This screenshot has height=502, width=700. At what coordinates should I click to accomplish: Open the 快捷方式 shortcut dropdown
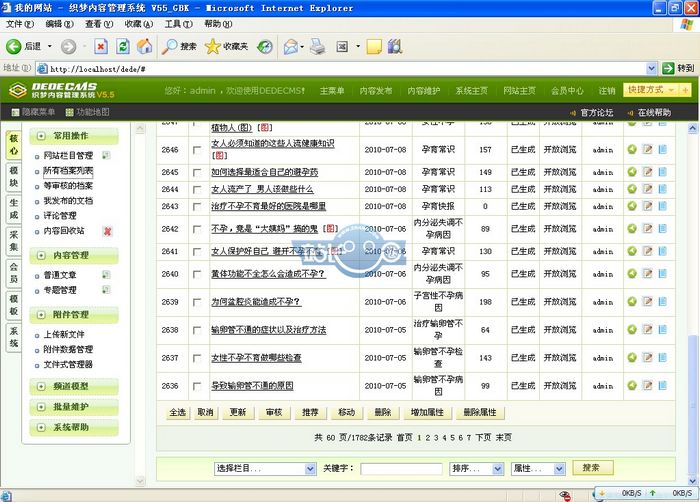click(x=651, y=90)
